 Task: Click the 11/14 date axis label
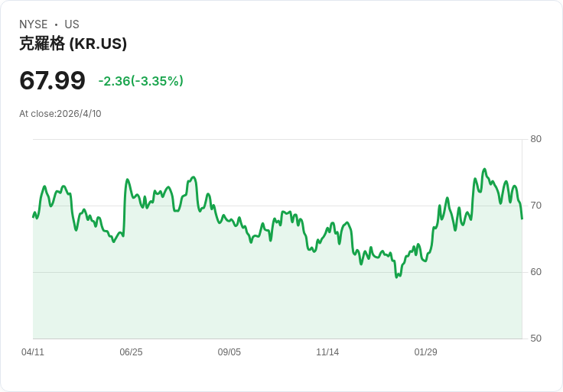(x=327, y=352)
